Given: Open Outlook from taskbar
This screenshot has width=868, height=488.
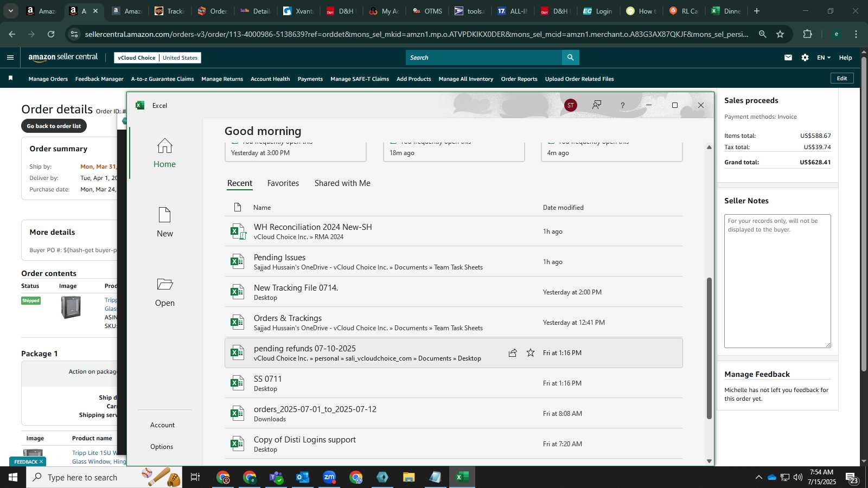Looking at the screenshot, I should [x=303, y=477].
